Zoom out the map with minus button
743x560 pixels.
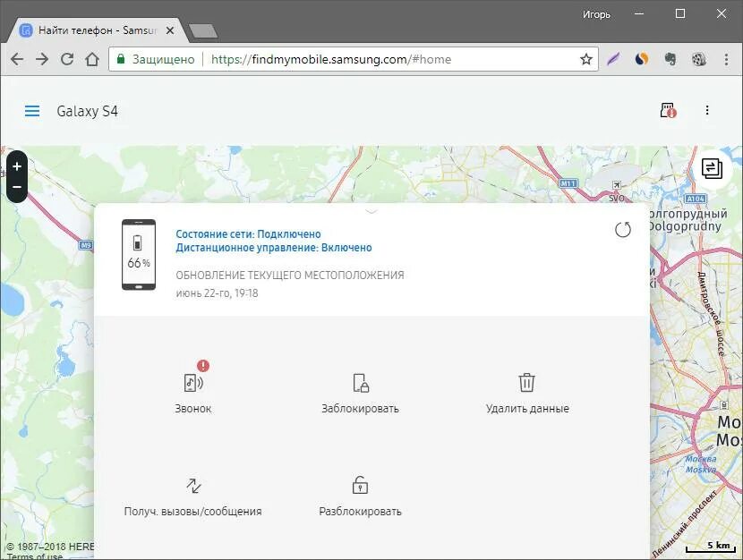click(17, 187)
